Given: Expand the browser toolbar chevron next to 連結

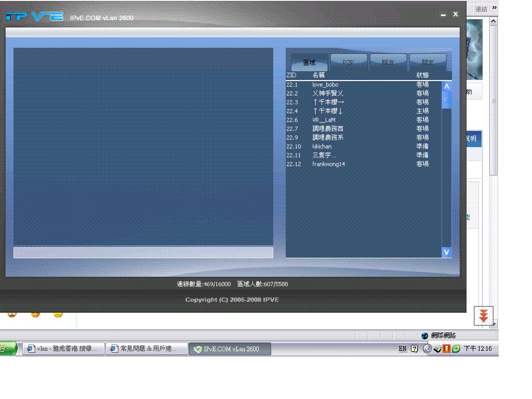Looking at the screenshot, I should click(495, 8).
